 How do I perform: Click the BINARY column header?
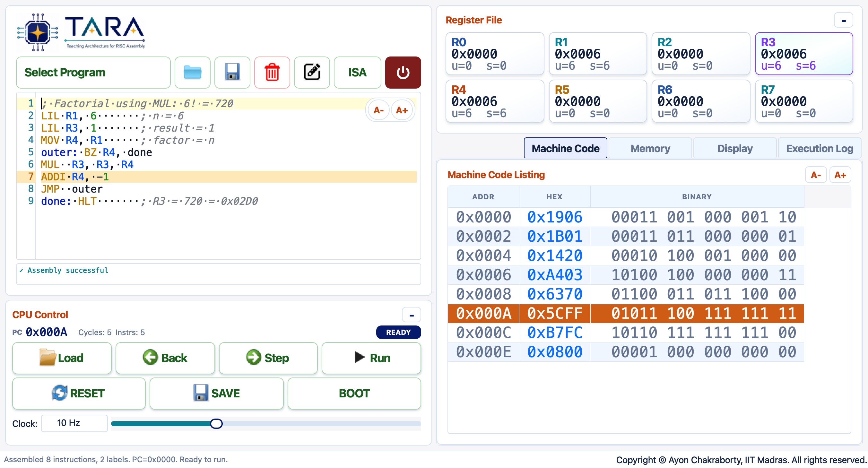697,197
